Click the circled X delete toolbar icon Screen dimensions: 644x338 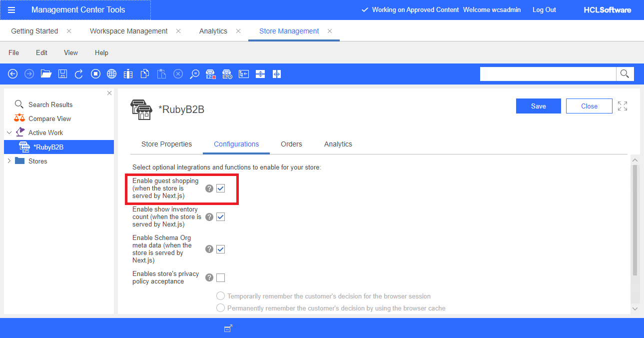coord(178,74)
